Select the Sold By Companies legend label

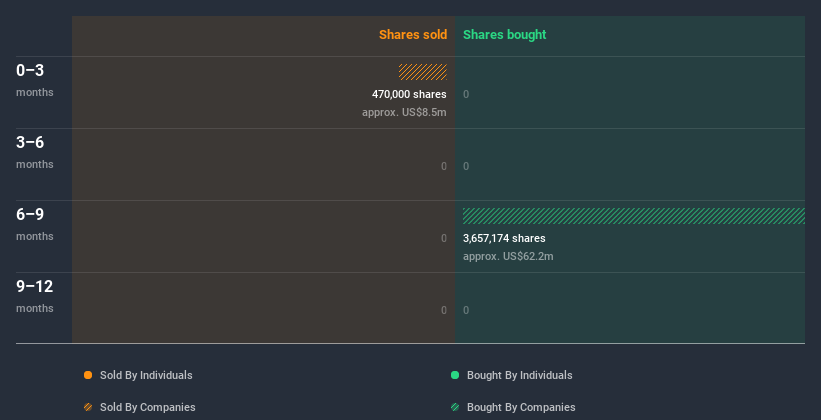pyautogui.click(x=148, y=407)
